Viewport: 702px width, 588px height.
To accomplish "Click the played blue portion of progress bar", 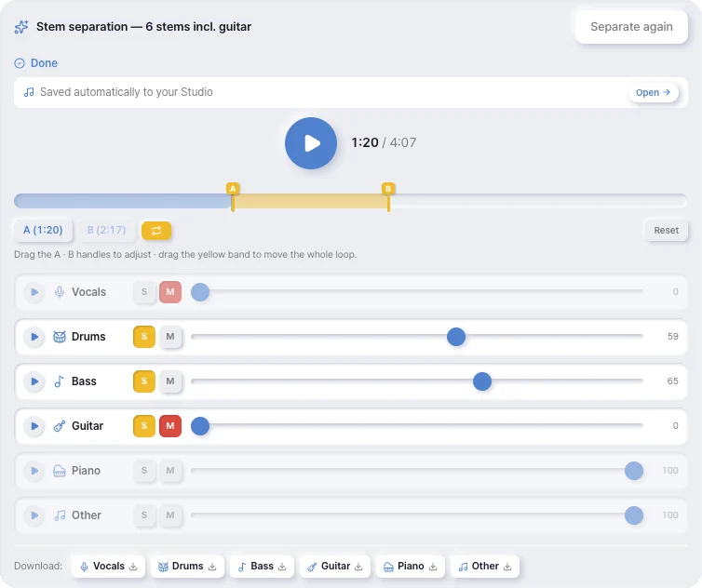I will (x=123, y=201).
